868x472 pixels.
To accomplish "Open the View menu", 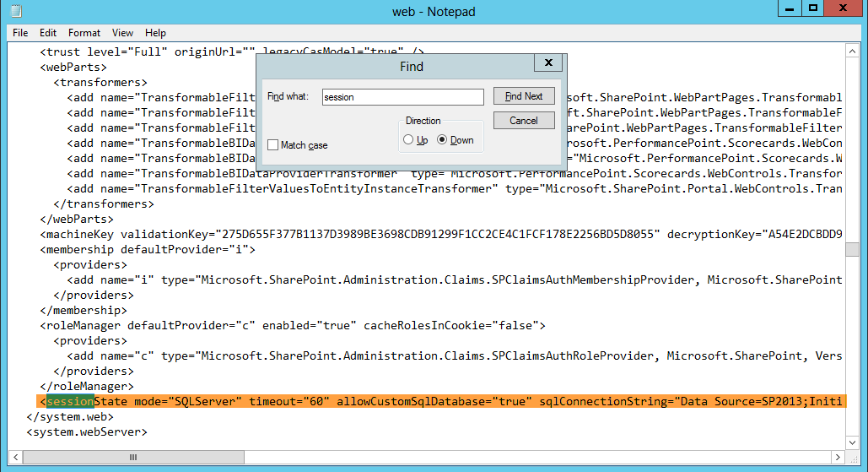I will coord(122,33).
